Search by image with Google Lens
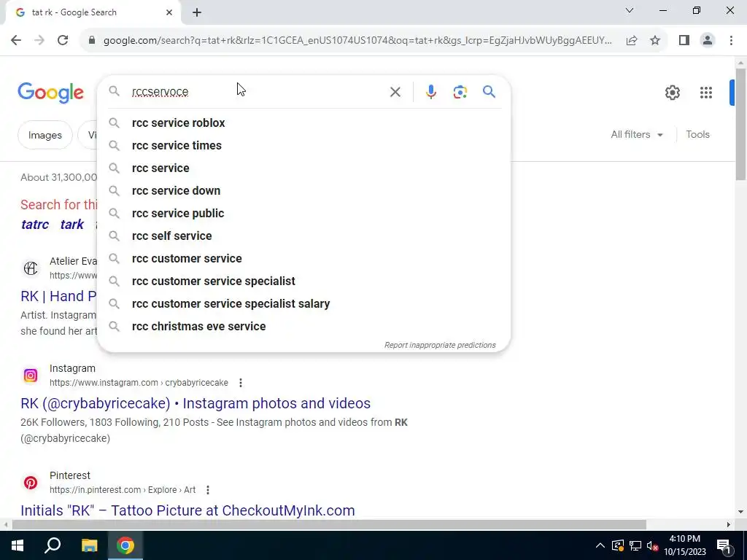747x560 pixels. click(460, 92)
